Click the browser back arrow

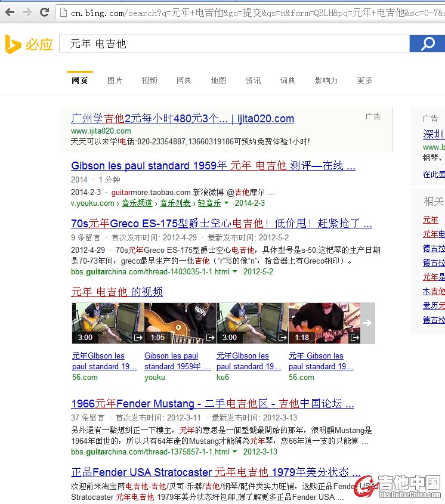[x=10, y=13]
